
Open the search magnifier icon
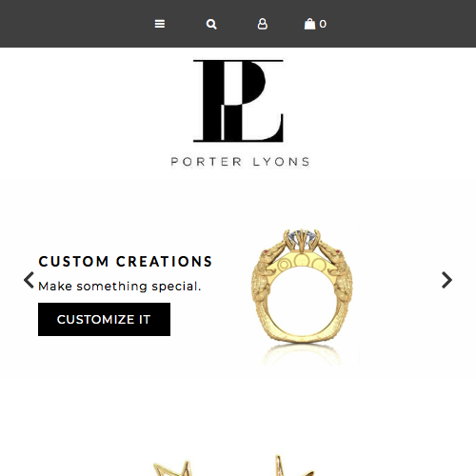click(x=211, y=24)
